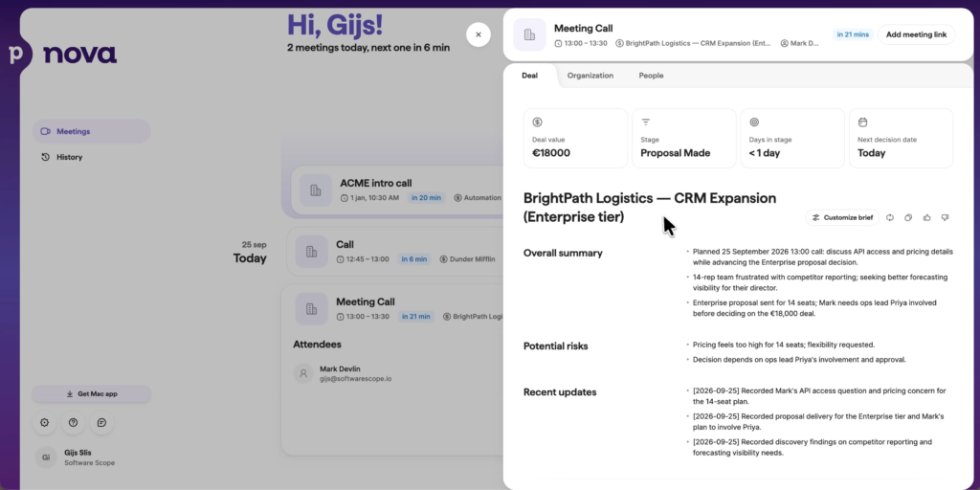Open Meetings in the sidebar
This screenshot has width=980, height=490.
pyautogui.click(x=92, y=131)
